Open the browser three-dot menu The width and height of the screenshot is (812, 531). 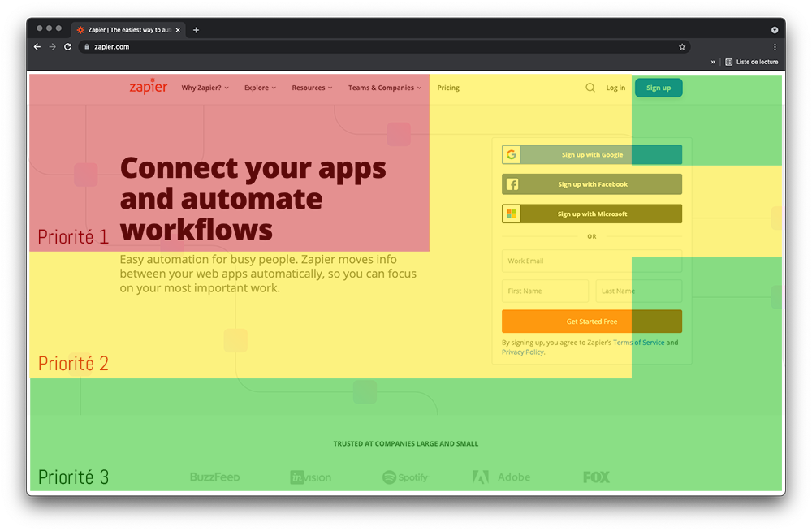point(775,46)
